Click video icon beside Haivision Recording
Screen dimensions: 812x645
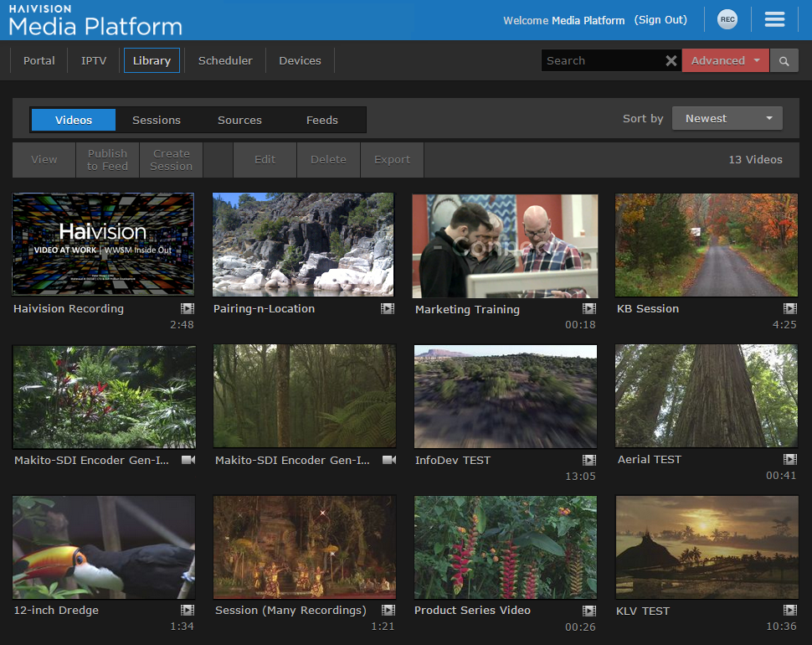point(188,309)
